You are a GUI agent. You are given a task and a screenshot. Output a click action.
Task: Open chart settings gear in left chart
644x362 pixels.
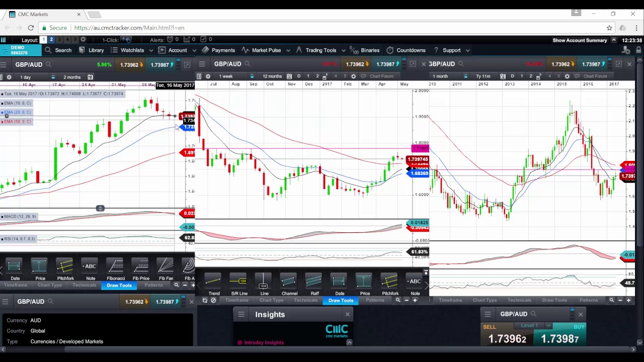pyautogui.click(x=9, y=77)
